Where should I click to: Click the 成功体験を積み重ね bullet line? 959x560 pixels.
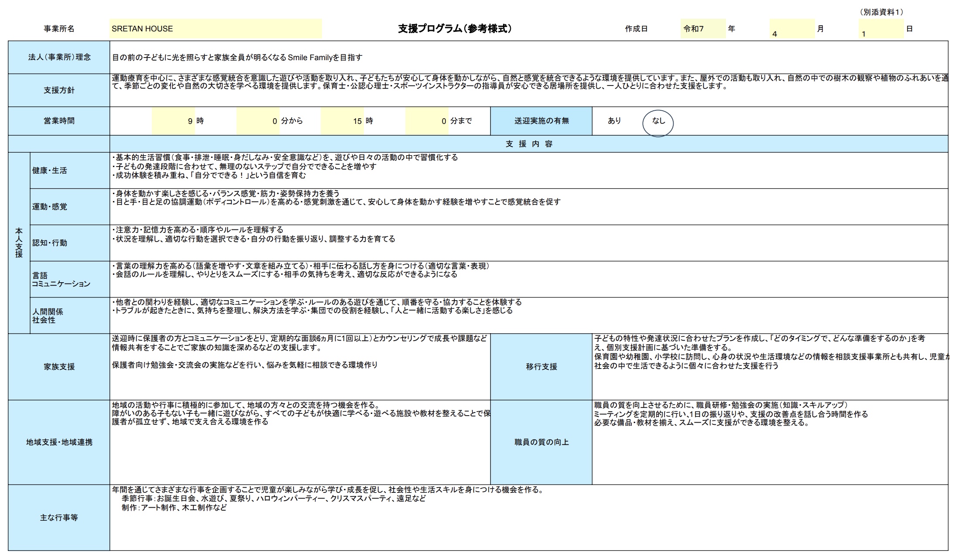coord(209,175)
